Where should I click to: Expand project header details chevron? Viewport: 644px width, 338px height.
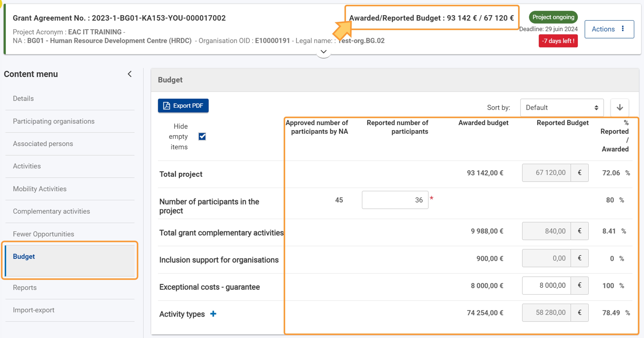click(323, 52)
